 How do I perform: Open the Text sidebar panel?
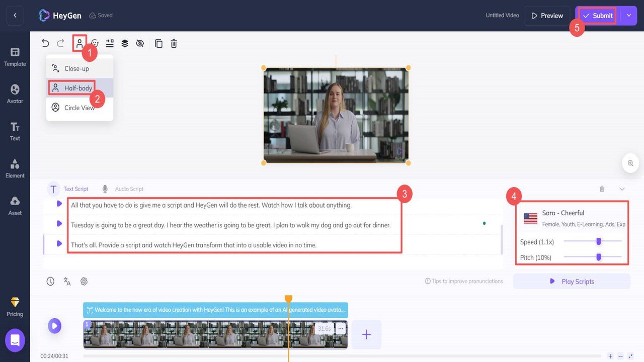coord(15,131)
